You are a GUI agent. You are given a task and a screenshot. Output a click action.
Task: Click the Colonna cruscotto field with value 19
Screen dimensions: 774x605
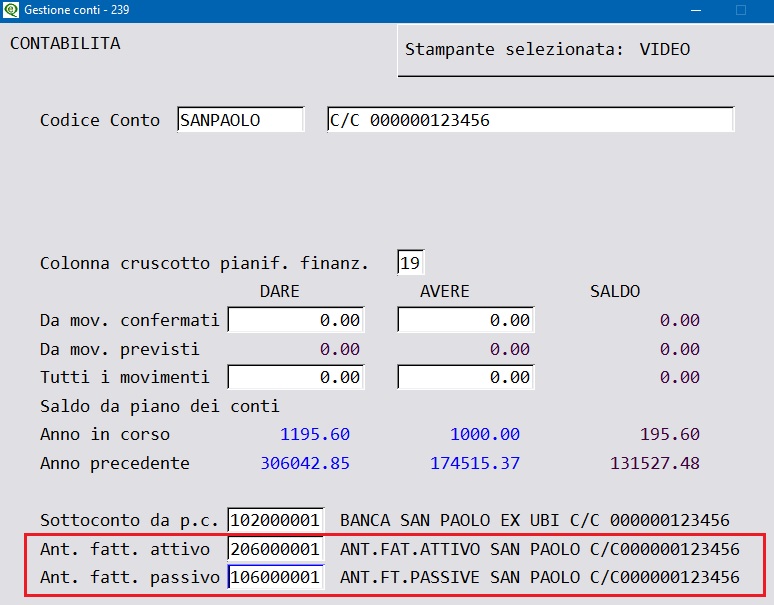point(411,262)
